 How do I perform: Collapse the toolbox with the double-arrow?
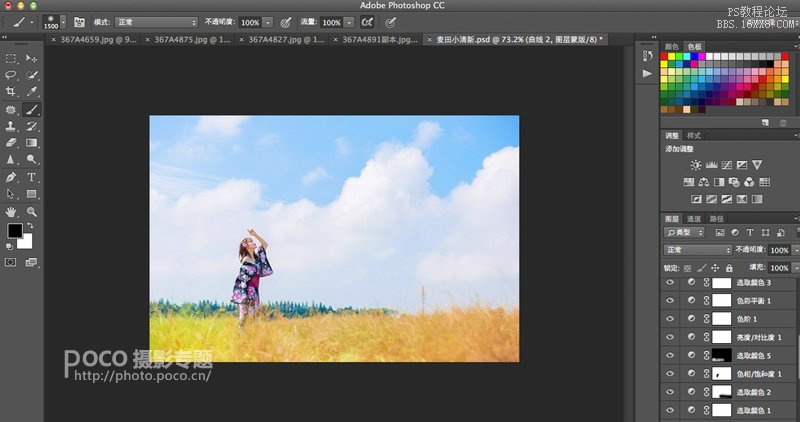pyautogui.click(x=5, y=37)
